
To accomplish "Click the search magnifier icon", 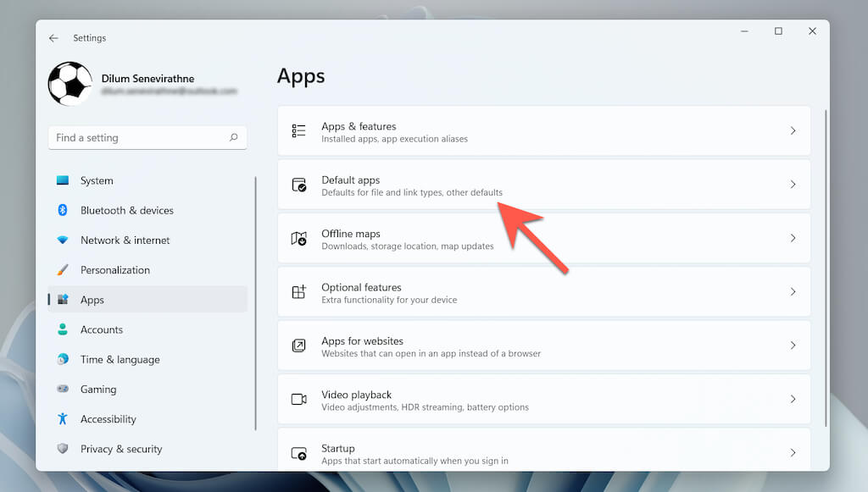I will click(x=234, y=137).
